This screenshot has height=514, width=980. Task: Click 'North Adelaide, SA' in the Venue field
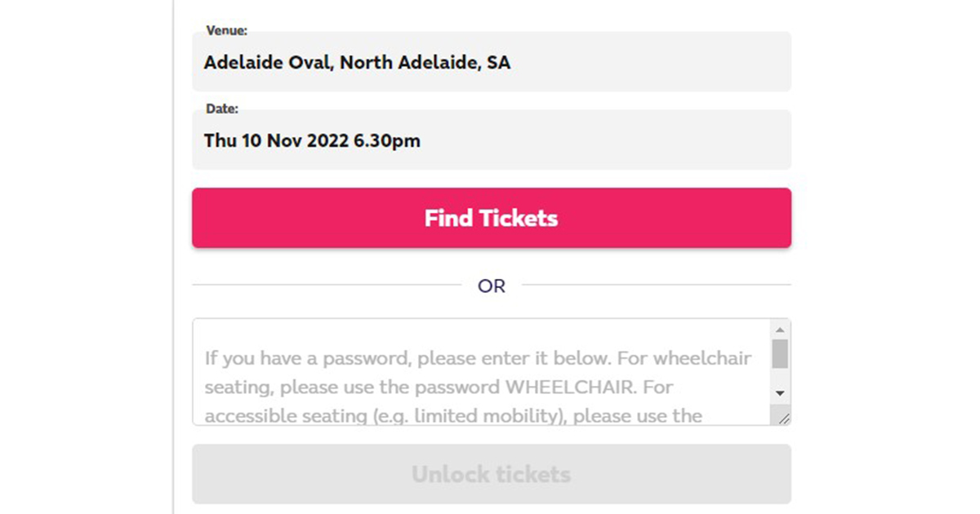coord(425,62)
